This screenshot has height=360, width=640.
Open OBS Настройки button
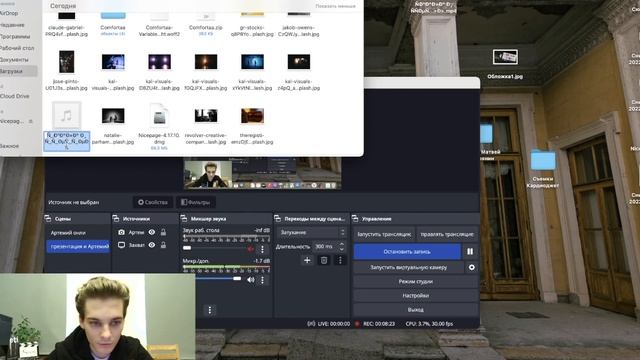pos(416,296)
